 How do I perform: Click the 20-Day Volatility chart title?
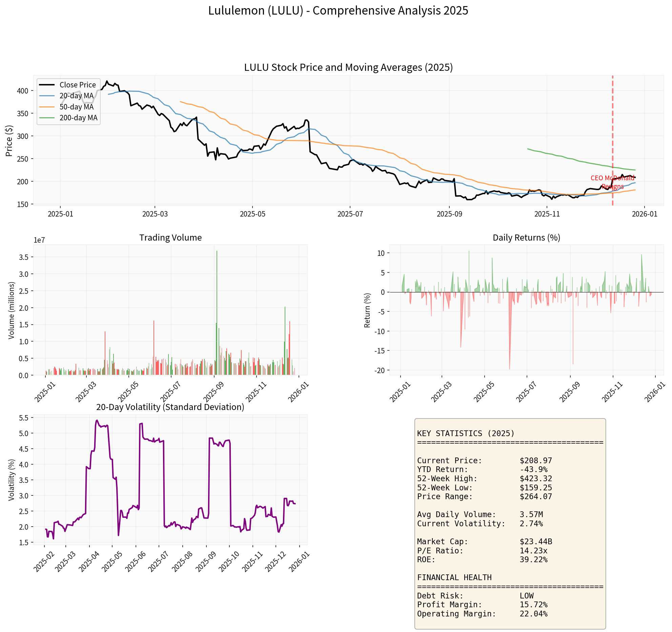(170, 407)
